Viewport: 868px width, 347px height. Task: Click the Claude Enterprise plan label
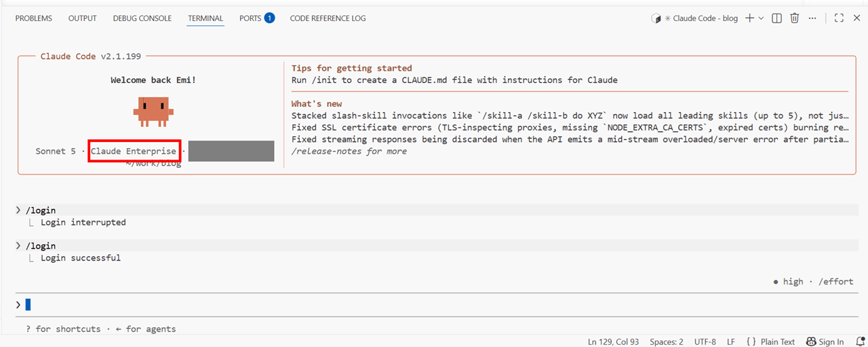click(134, 151)
